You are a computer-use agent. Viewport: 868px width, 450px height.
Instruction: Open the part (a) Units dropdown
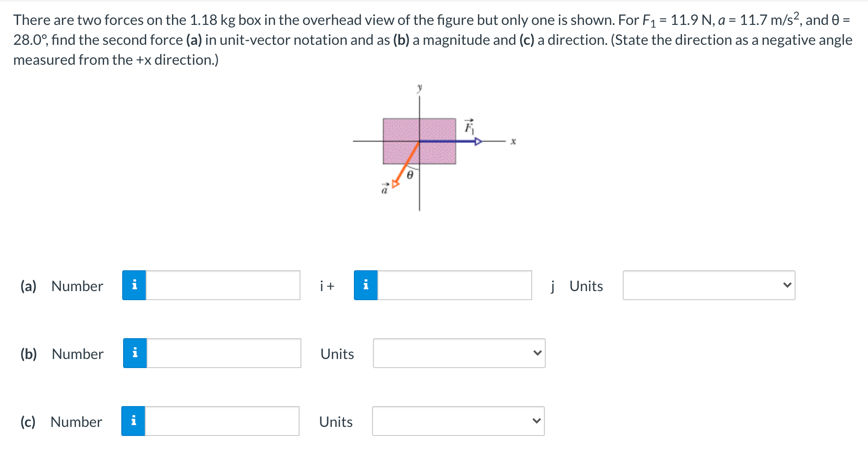tap(709, 285)
